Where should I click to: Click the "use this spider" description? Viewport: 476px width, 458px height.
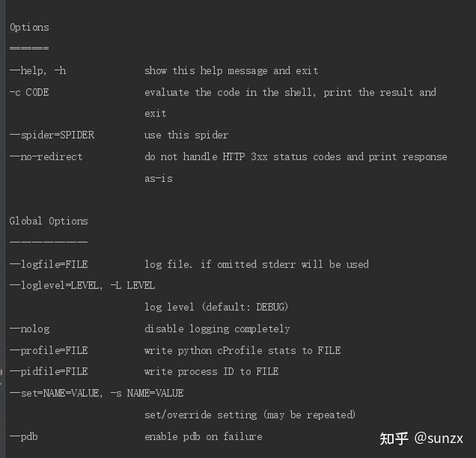pos(186,135)
